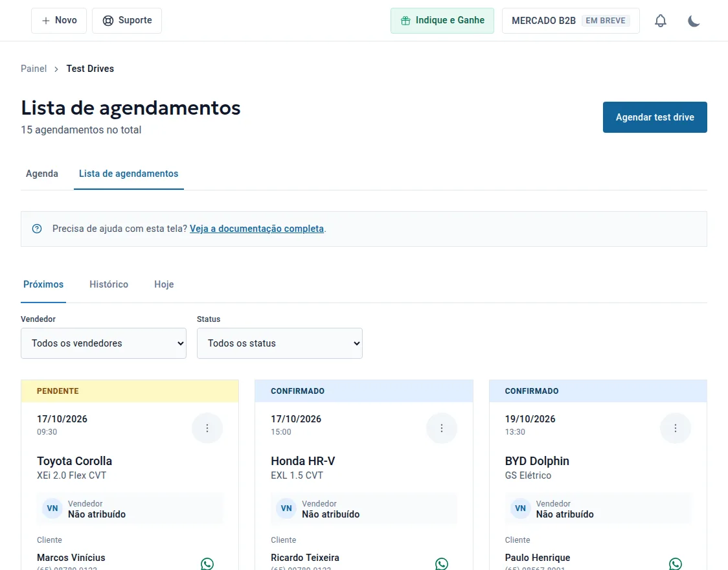Click WhatsApp icon for Ricardo Teixeira
Screen dimensions: 728x570
pyautogui.click(x=442, y=564)
